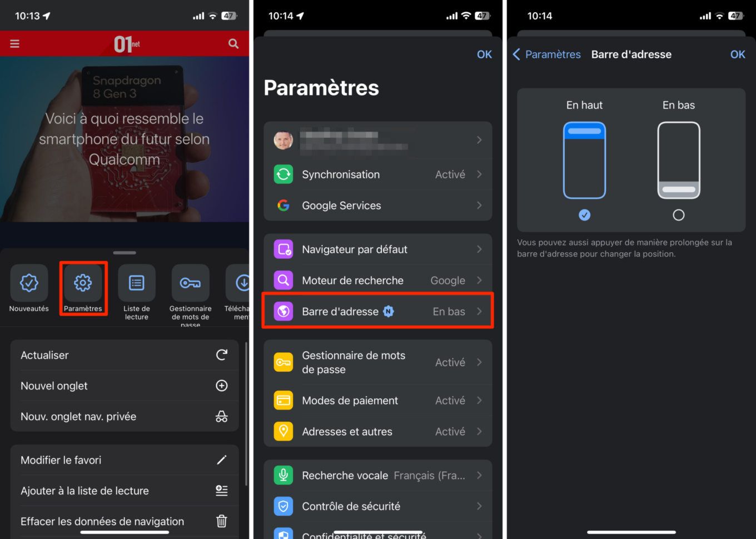Screen dimensions: 756x539
Task: Tap the Contrôle de sécurité shield icon
Action: tap(283, 506)
